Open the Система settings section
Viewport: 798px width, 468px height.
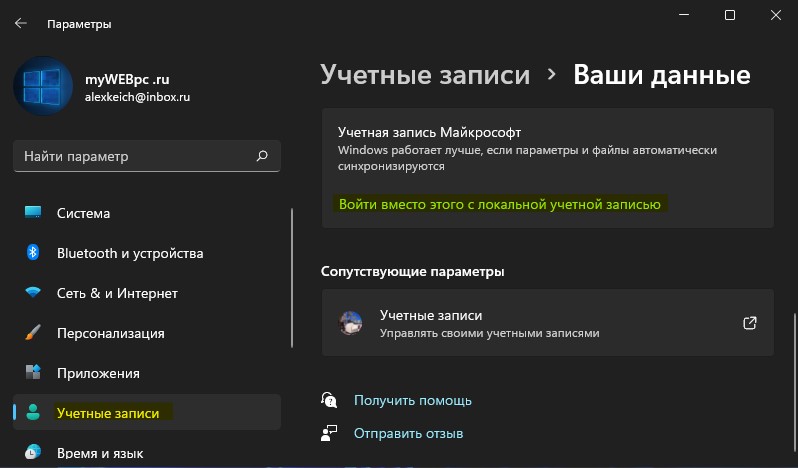(x=147, y=213)
